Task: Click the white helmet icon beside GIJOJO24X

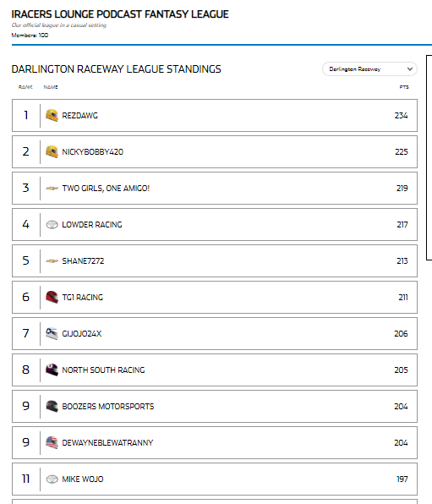Action: (x=52, y=334)
